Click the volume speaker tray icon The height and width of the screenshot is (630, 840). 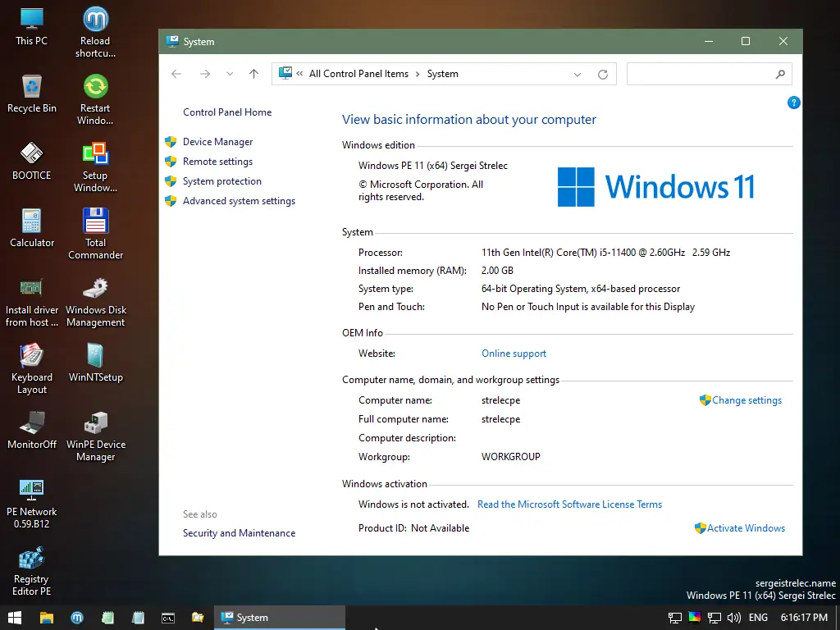[x=734, y=618]
